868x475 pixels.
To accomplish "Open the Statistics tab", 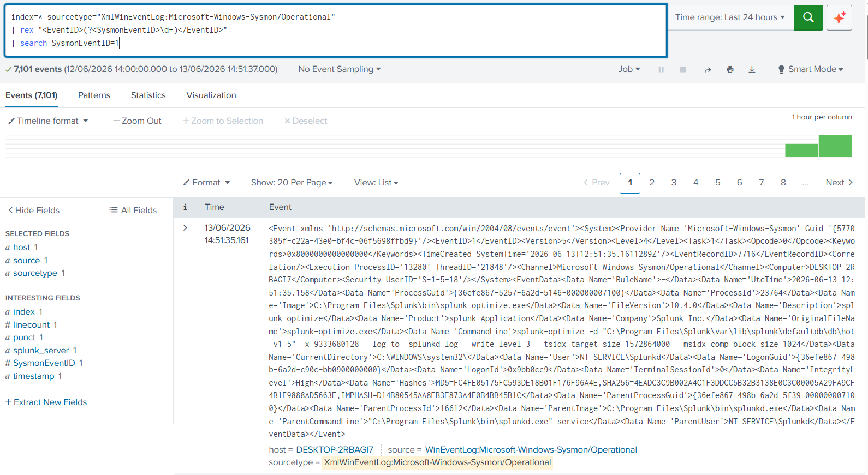I will coord(148,95).
